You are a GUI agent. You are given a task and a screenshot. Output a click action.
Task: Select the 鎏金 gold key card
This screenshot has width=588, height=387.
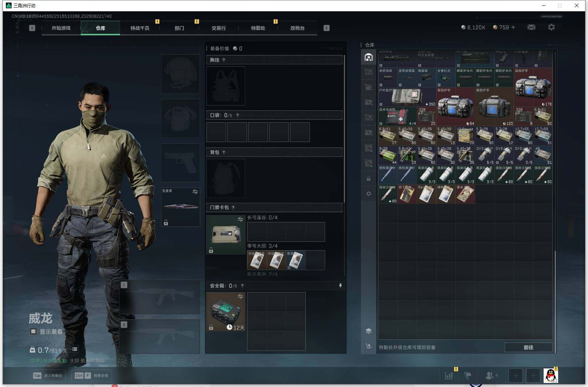point(465,194)
